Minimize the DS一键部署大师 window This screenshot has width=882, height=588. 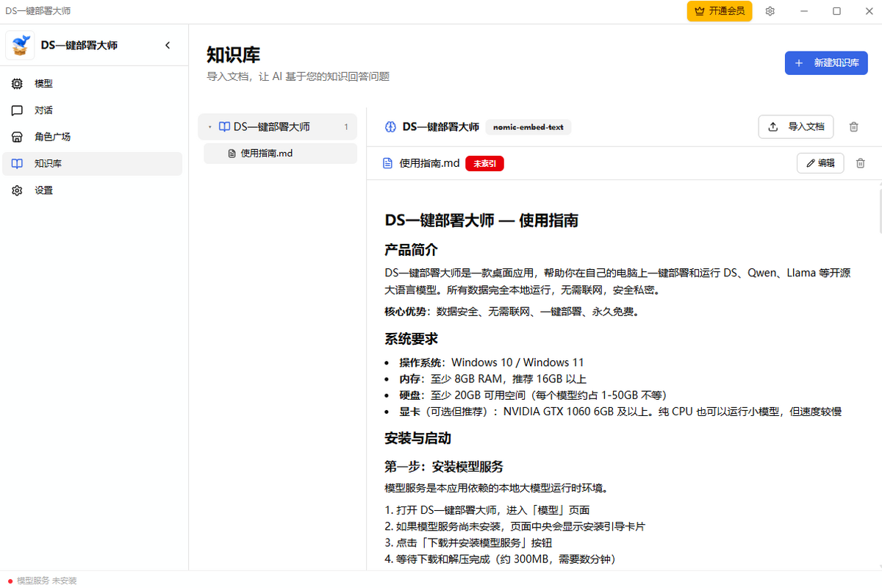point(803,11)
